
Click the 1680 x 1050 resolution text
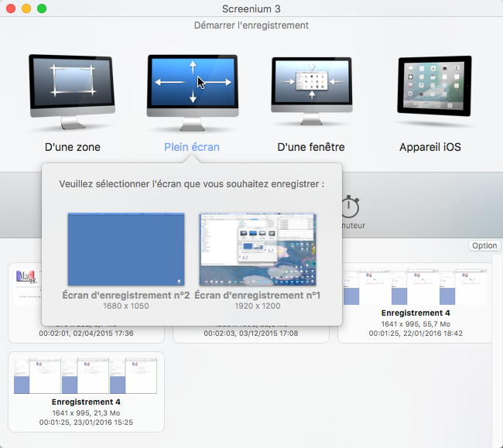[x=126, y=306]
